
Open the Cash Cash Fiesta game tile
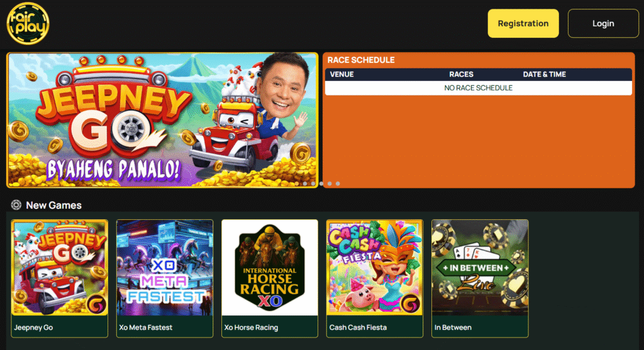click(375, 278)
